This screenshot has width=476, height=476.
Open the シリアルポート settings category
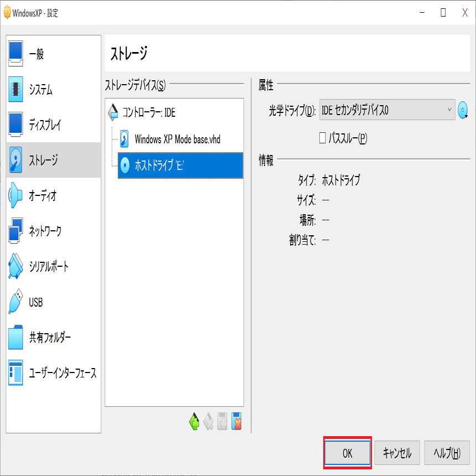[54, 267]
